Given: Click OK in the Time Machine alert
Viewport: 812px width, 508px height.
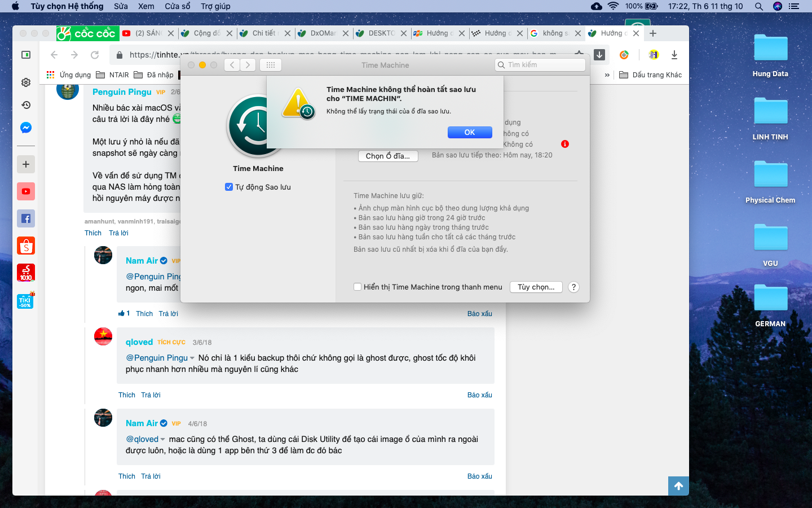Looking at the screenshot, I should [x=470, y=132].
